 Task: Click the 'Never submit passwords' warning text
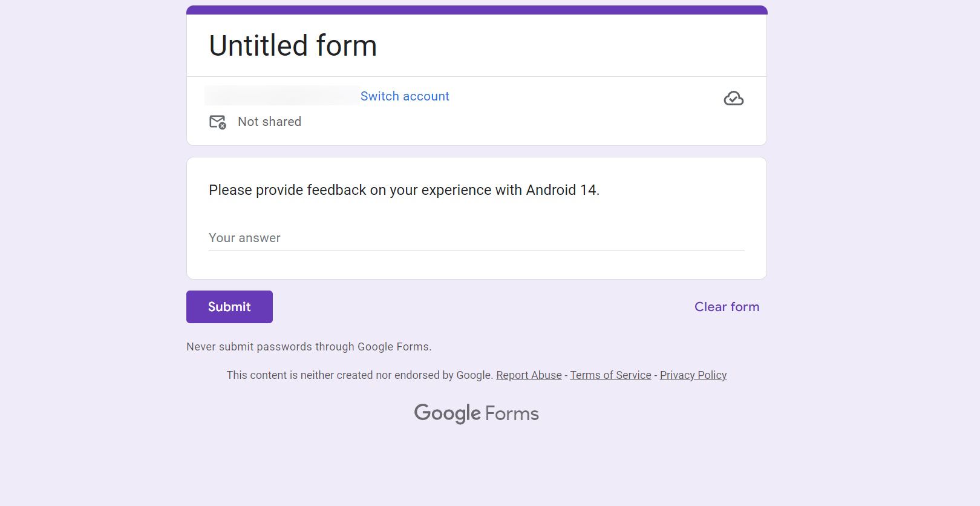coord(309,347)
